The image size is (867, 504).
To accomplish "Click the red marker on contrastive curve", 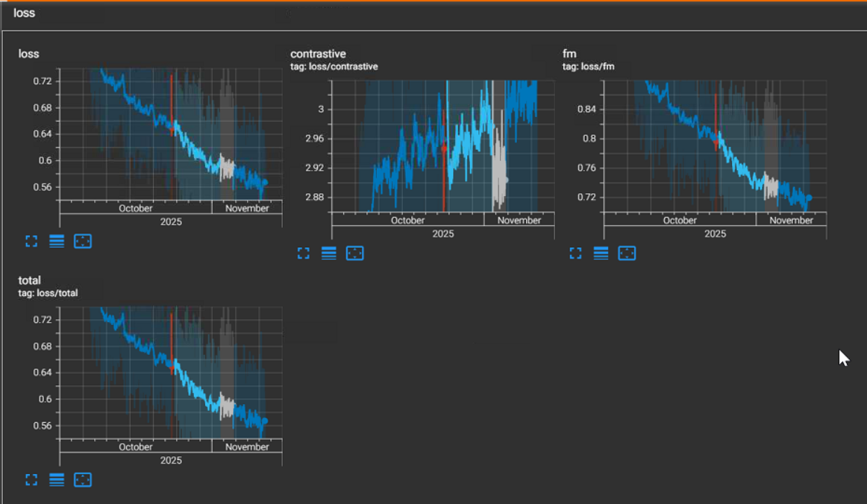I will [443, 148].
